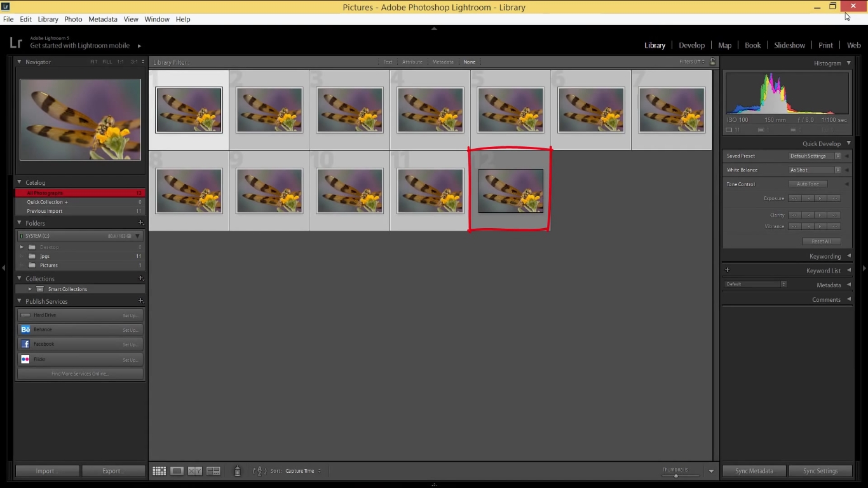Switch to the Develop module
868x488 pixels.
coord(691,45)
